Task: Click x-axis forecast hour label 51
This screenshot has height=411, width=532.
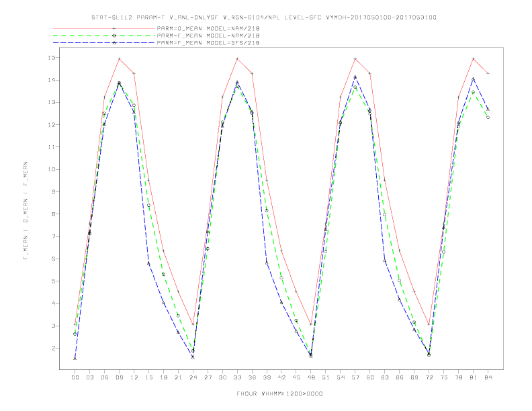Action: tap(326, 377)
